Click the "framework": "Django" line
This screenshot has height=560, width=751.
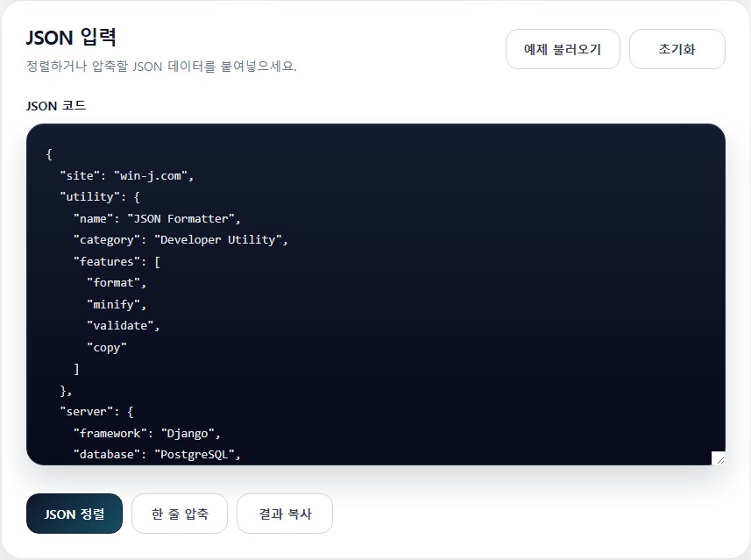(x=146, y=434)
